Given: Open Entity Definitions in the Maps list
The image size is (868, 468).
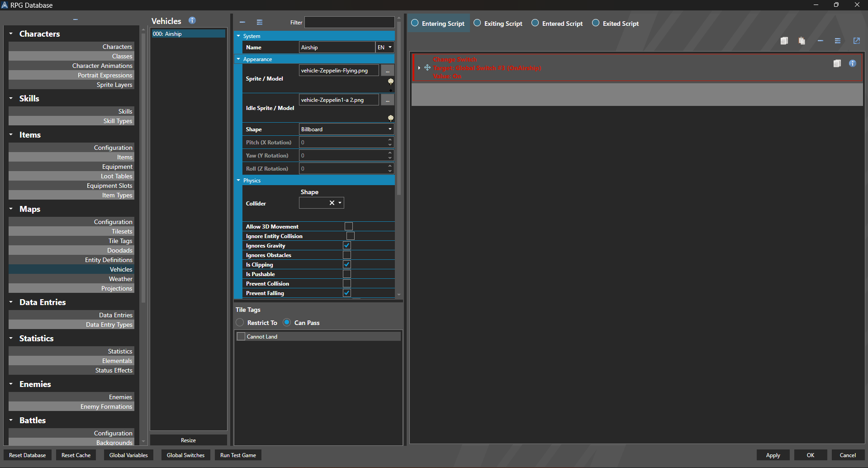Looking at the screenshot, I should click(109, 260).
